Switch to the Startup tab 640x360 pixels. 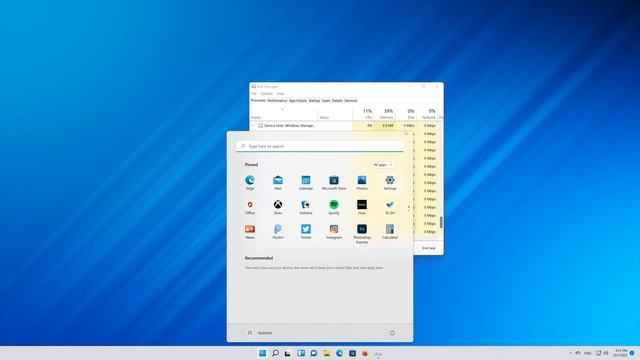point(314,100)
